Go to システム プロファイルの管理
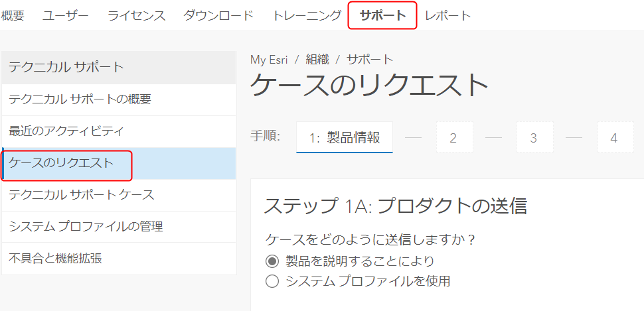Screen dimensions: 644x311 coord(119,227)
